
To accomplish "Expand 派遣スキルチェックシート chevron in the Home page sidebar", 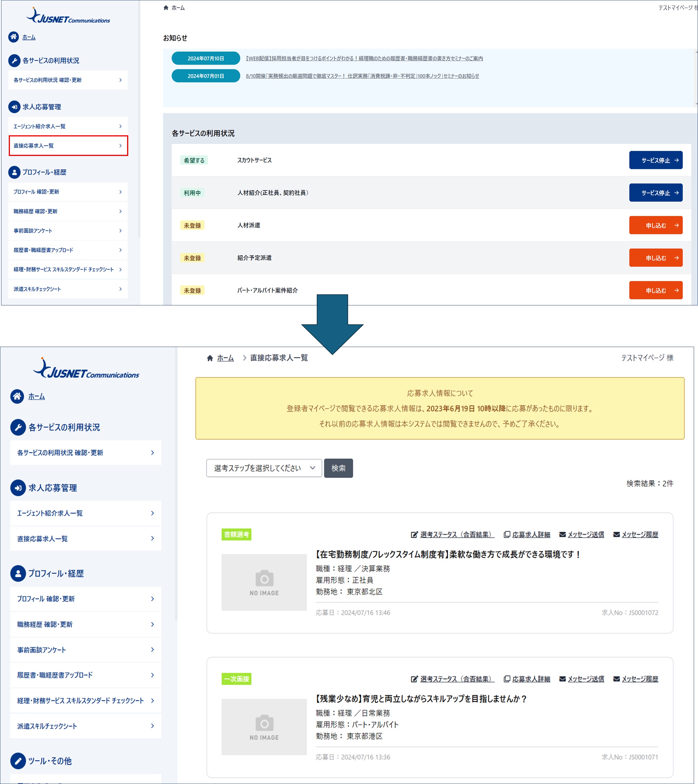I will (120, 289).
